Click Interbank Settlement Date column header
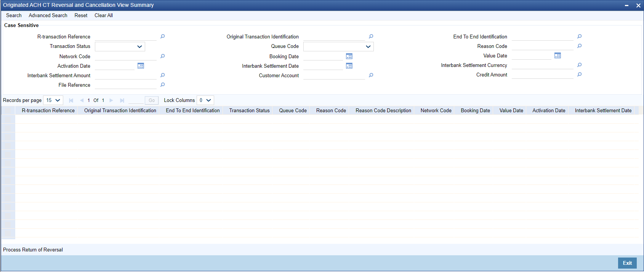The height and width of the screenshot is (272, 644). pos(603,111)
